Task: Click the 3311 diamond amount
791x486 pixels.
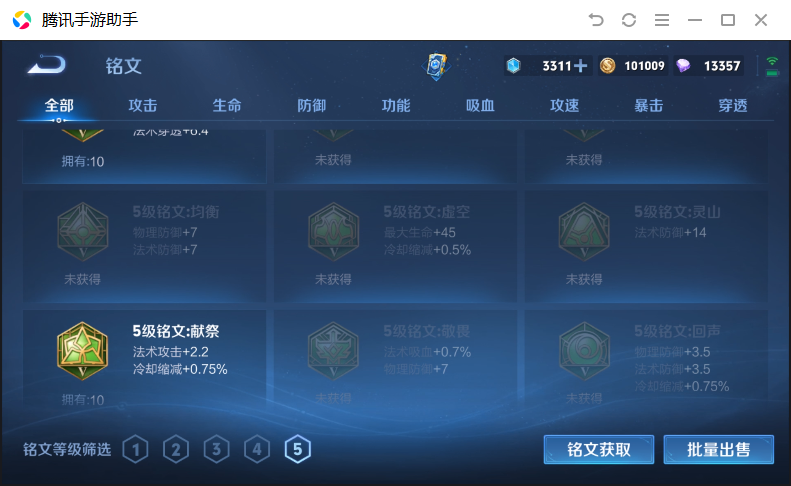Action: [x=556, y=66]
